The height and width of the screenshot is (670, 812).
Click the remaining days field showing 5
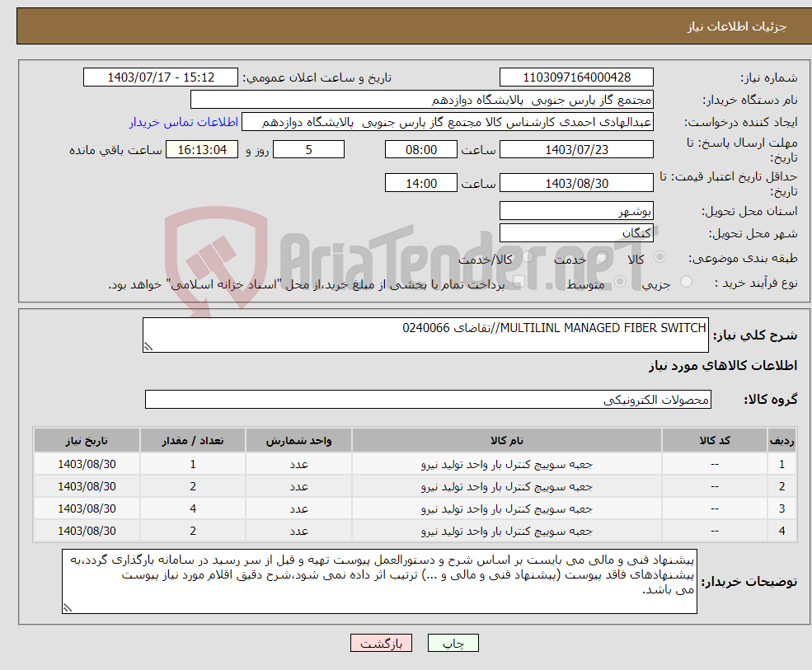pos(308,150)
